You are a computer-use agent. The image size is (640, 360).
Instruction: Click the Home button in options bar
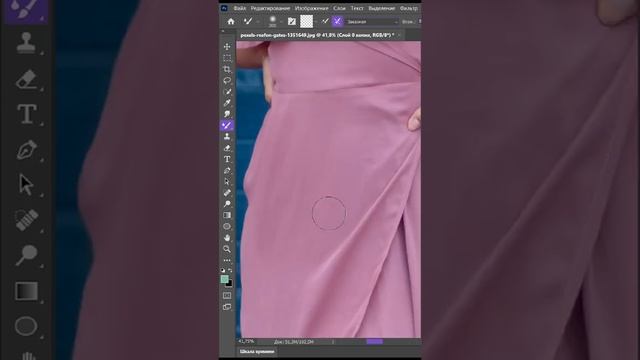coord(231,22)
